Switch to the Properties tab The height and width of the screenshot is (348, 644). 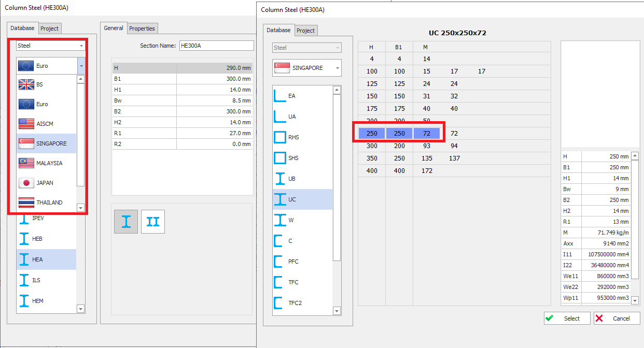coord(142,28)
